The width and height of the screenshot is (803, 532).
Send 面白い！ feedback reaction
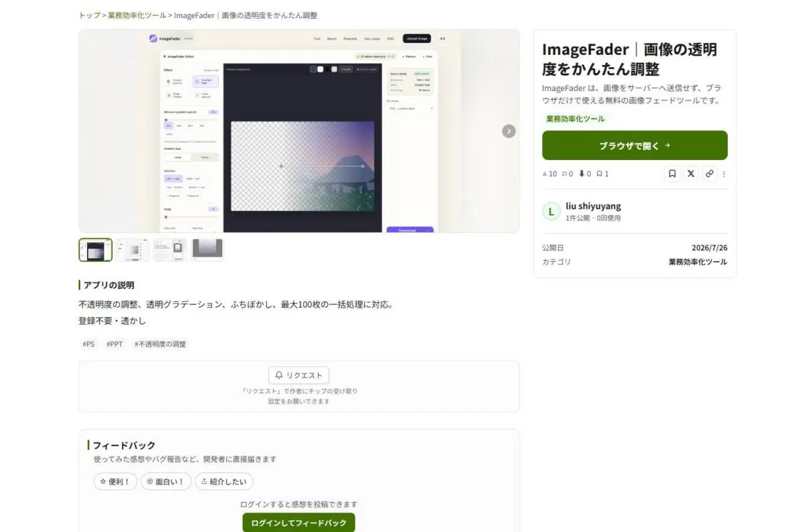(x=166, y=481)
